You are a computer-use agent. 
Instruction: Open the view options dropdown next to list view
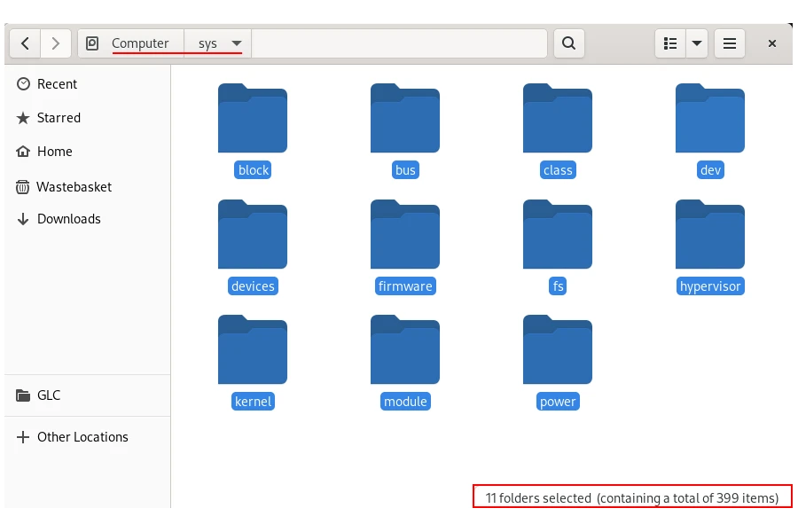[x=697, y=43]
